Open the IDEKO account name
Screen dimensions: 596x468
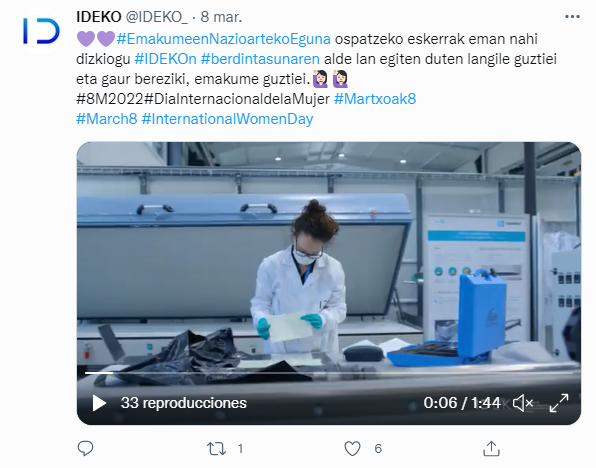pyautogui.click(x=99, y=17)
